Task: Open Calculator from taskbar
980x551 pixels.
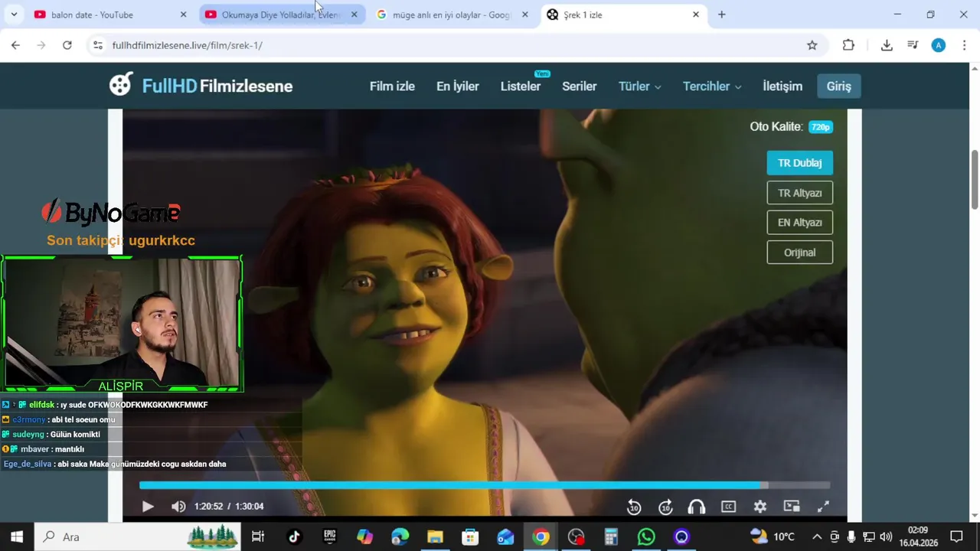Action: click(611, 536)
